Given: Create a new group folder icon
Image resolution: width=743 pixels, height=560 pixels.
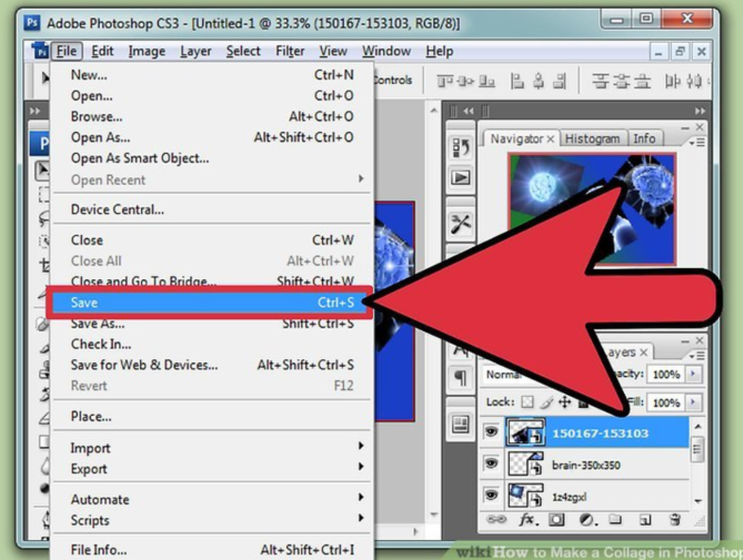Looking at the screenshot, I should point(615,519).
